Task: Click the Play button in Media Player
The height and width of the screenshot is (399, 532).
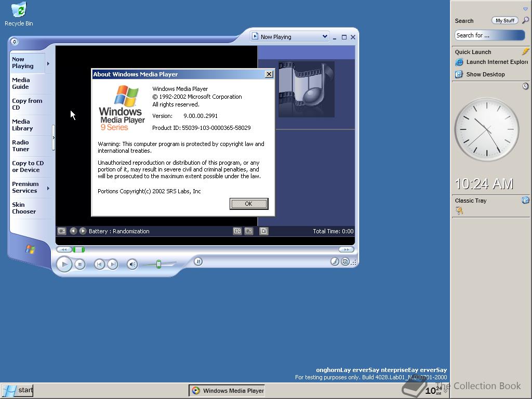Action: click(64, 264)
